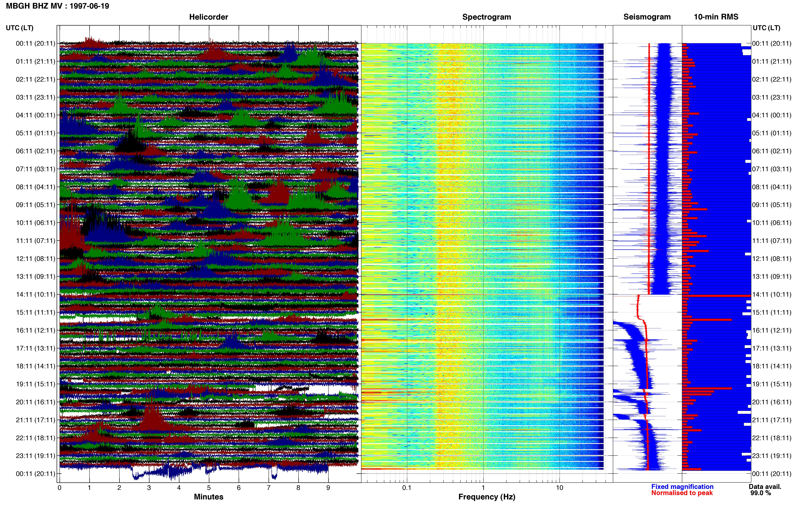Click "18:11 (14:11)" beside the 10-min RMS panel
The image size is (812, 508).
point(772,366)
